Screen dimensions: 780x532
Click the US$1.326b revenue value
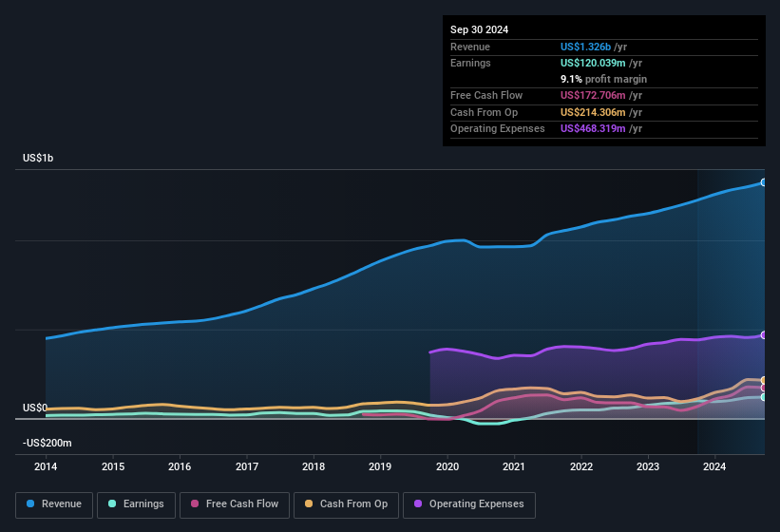585,47
